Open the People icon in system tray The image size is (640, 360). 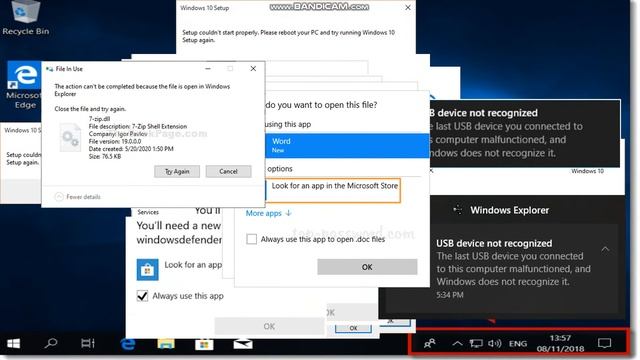click(x=429, y=344)
